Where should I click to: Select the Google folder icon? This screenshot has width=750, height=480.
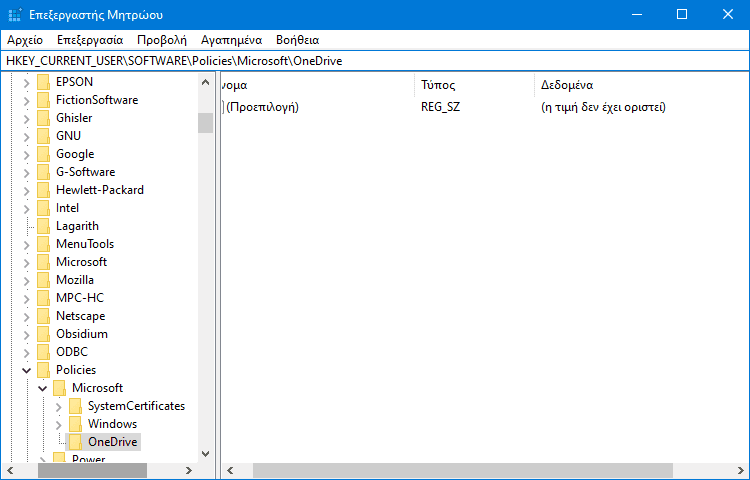click(x=44, y=154)
